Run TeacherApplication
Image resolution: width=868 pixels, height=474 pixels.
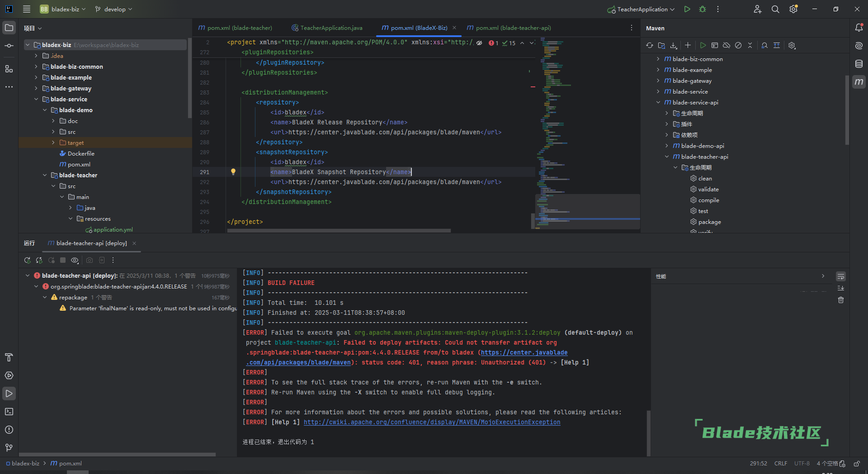tap(687, 9)
